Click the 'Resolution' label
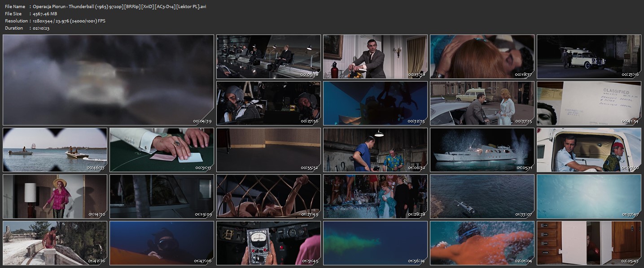644x268 pixels. click(17, 21)
